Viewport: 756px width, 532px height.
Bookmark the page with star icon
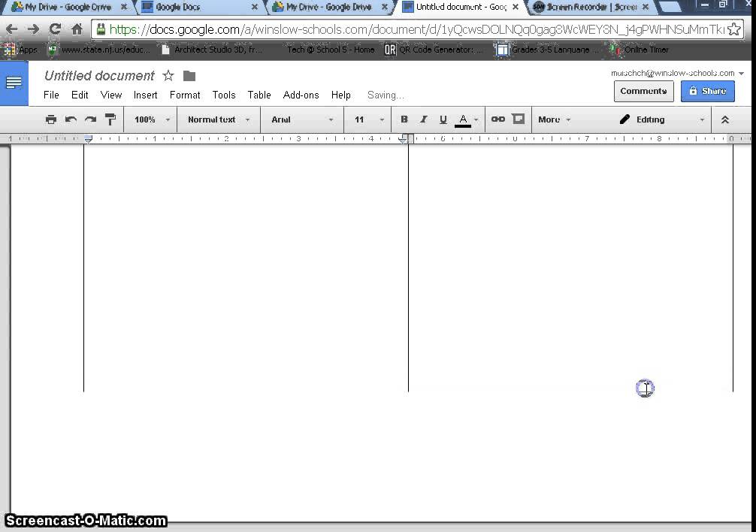point(733,29)
